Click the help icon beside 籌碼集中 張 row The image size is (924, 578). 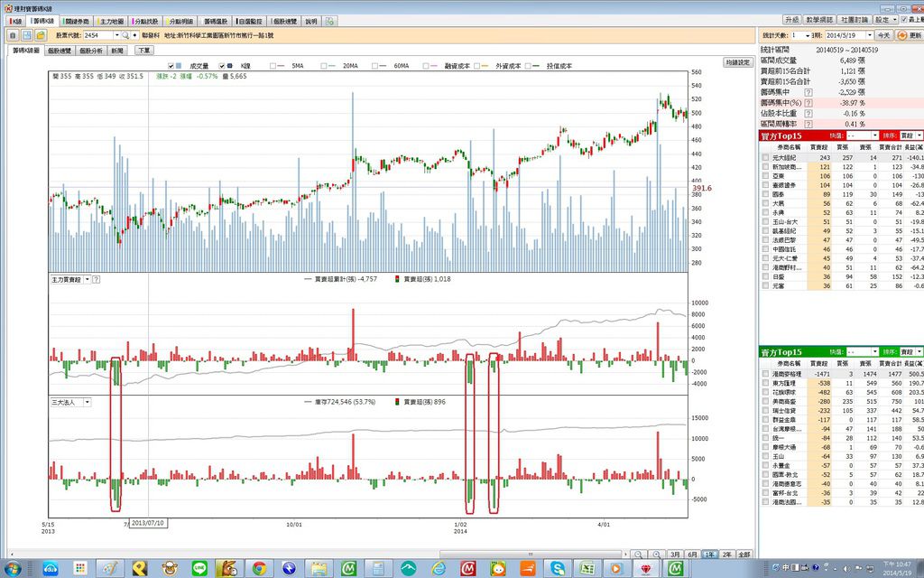[808, 93]
